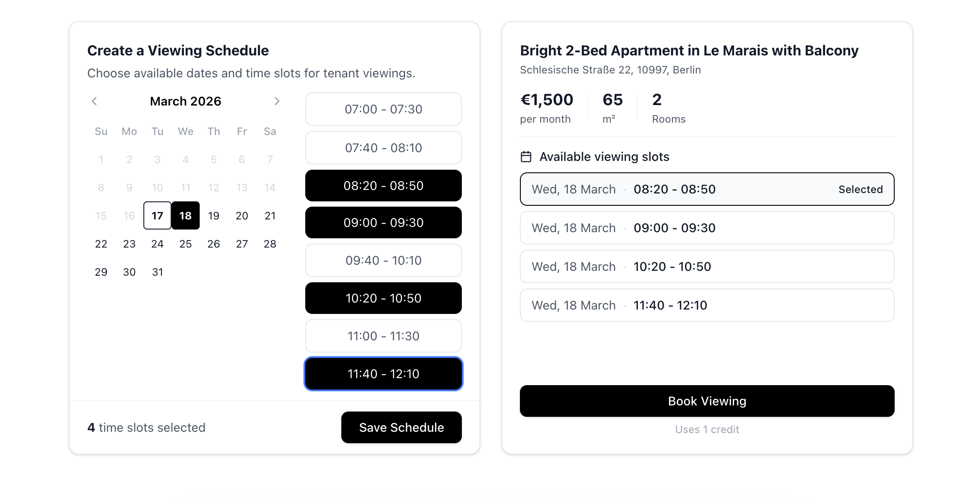Toggle the 09:40 - 10:10 time slot
The width and height of the screenshot is (980, 503).
point(383,260)
